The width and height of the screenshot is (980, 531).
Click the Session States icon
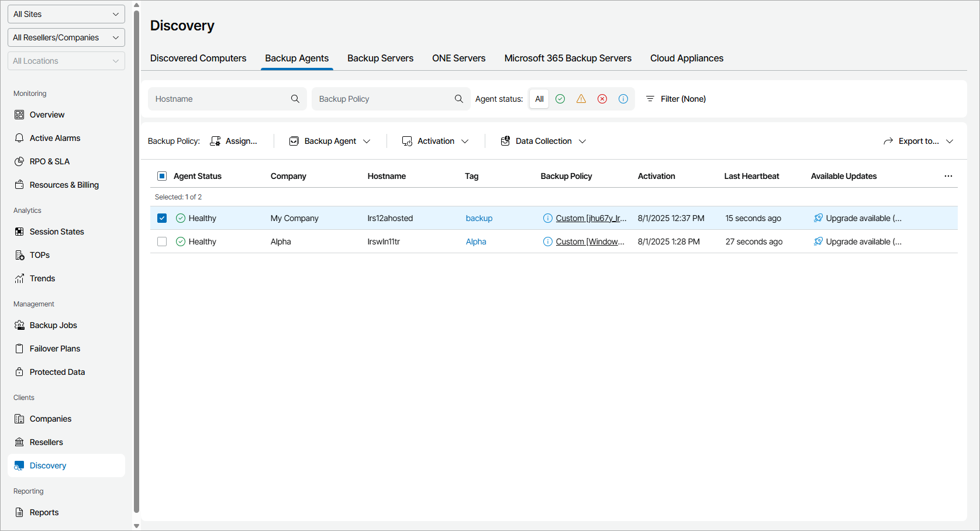[19, 232]
